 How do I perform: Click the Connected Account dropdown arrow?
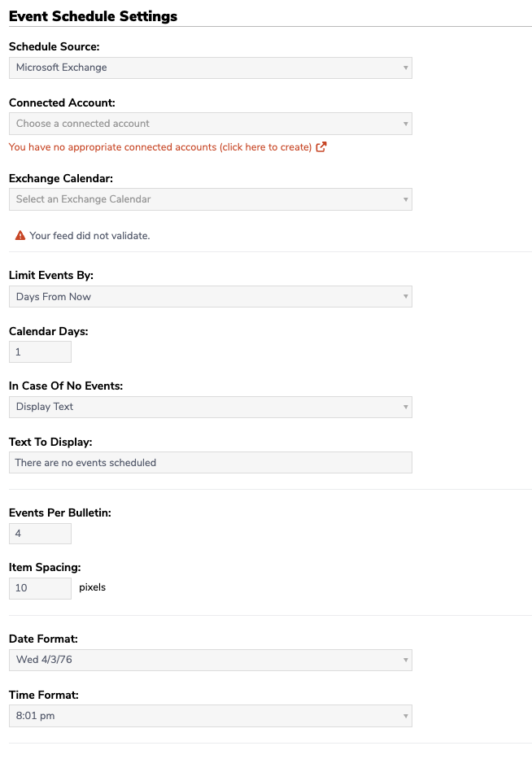tap(406, 124)
